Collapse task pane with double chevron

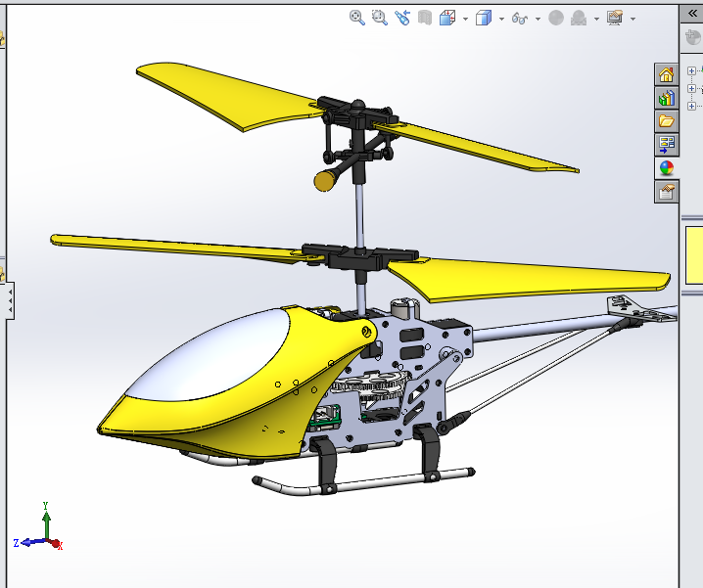pyautogui.click(x=692, y=14)
